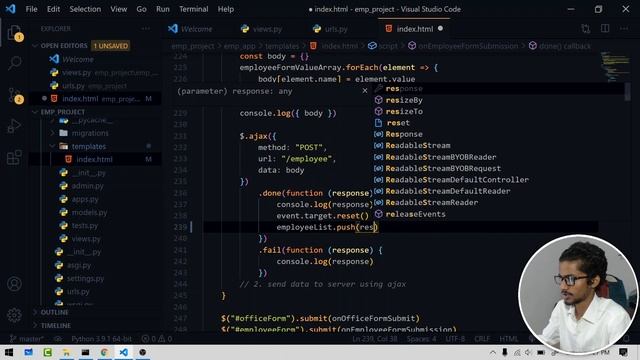The image size is (640, 360).
Task: Switch to the Welcome tab
Action: (x=196, y=29)
